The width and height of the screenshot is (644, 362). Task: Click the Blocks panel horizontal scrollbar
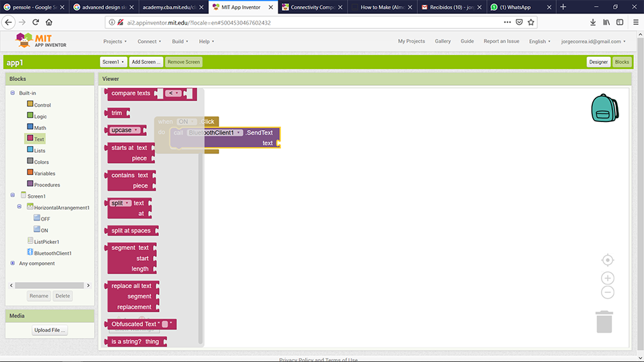(49, 286)
